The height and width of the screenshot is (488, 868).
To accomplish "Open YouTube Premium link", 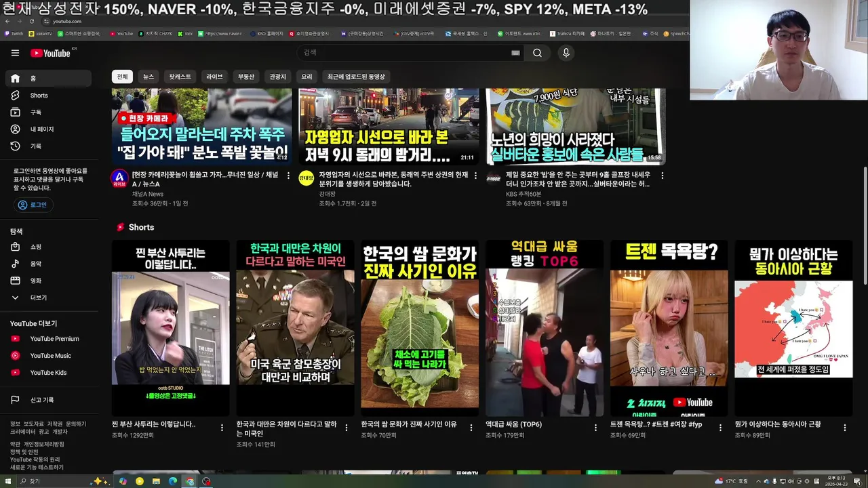I will coord(49,339).
